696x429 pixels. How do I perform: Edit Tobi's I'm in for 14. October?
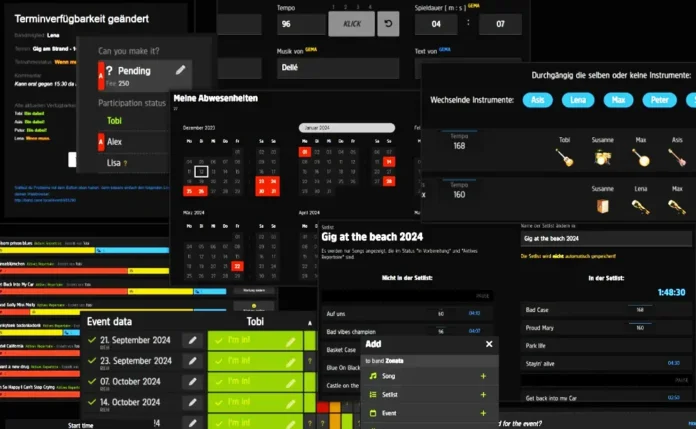pos(290,403)
